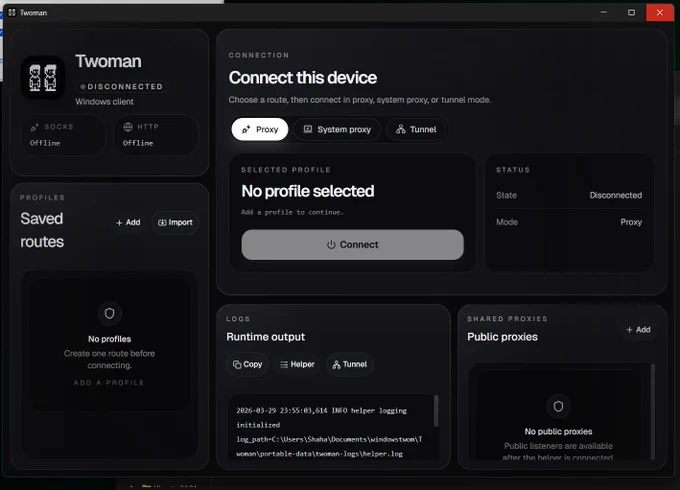Minimize the Twoman window
Viewport: 680px width, 490px height.
[604, 12]
